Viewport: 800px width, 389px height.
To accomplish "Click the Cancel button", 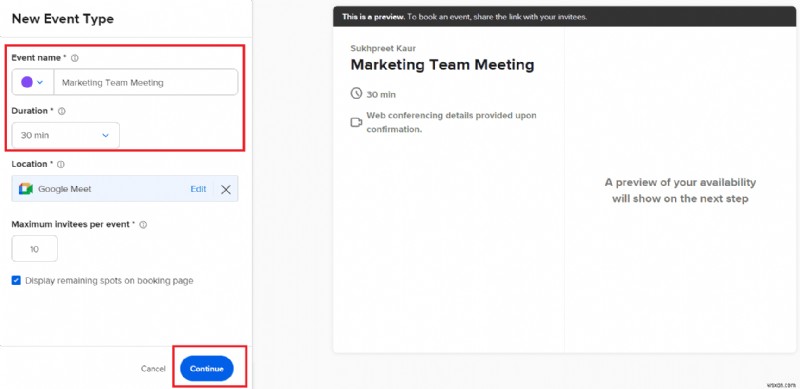I will pyautogui.click(x=153, y=369).
